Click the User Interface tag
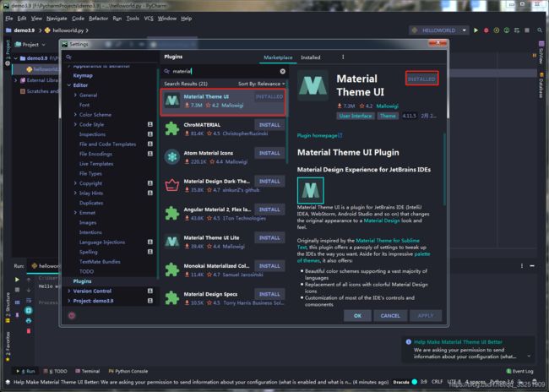Screen dimensions: 549x392 click(356, 116)
